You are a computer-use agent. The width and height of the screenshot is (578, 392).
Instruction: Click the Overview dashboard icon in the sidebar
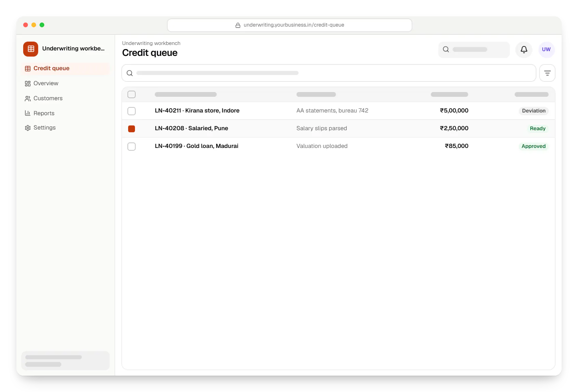tap(28, 84)
